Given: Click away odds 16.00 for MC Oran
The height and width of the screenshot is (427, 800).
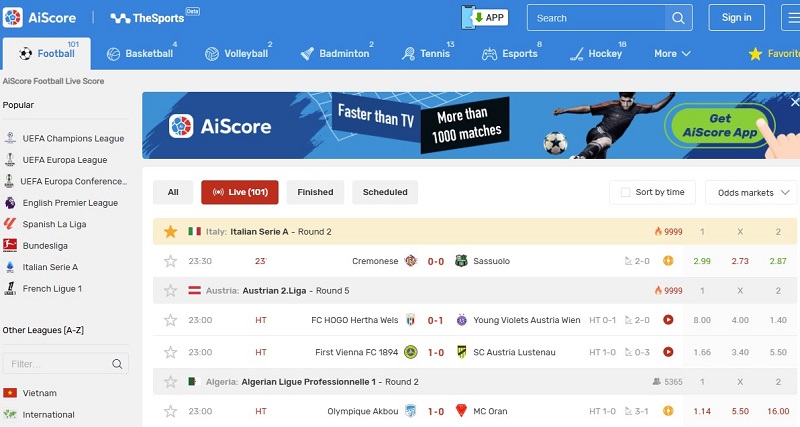Looking at the screenshot, I should click(778, 411).
